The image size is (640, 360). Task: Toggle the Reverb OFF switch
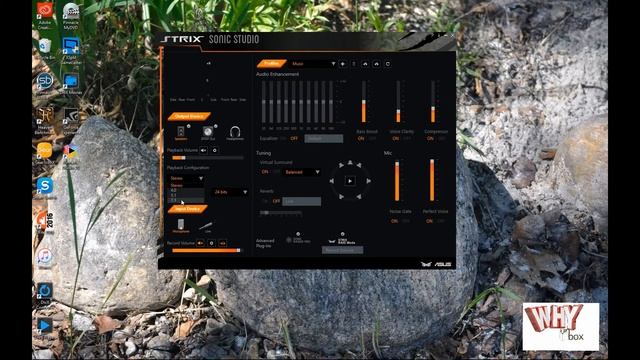276,201
